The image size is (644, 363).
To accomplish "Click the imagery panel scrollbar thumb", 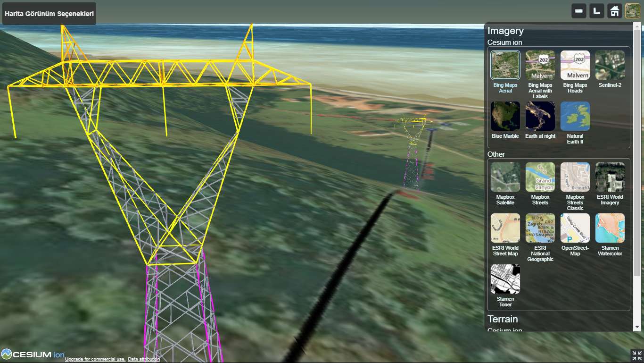I will pos(637,153).
